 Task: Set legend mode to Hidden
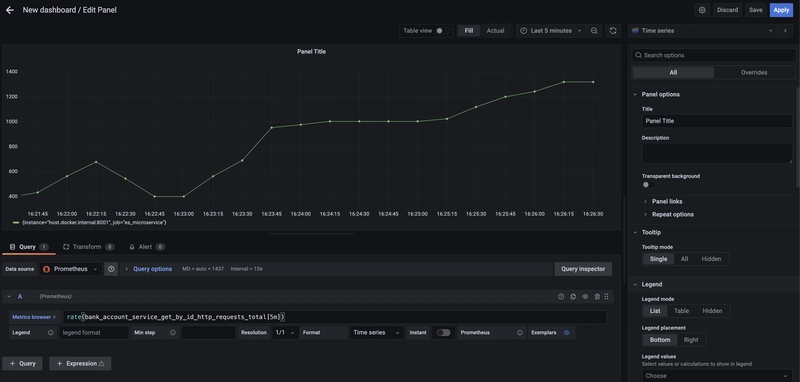point(712,311)
